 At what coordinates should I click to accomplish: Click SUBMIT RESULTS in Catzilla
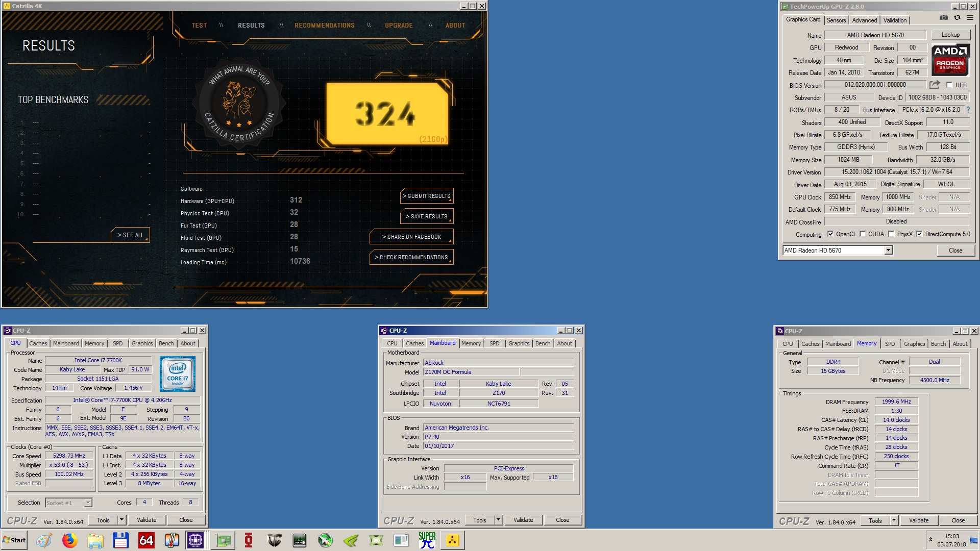[x=427, y=196]
